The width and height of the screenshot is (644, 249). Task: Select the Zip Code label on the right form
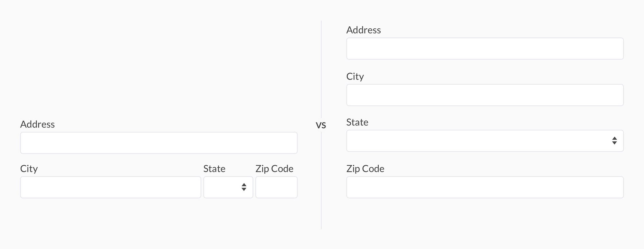[365, 168]
